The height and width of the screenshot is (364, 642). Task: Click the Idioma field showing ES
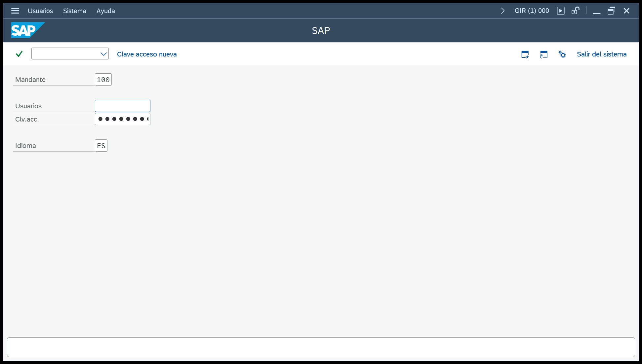101,145
